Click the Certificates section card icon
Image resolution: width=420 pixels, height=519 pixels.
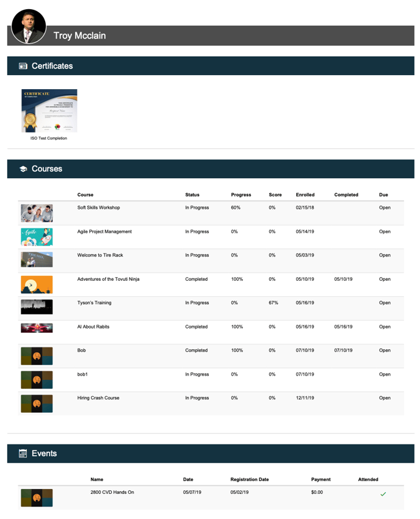coord(23,66)
